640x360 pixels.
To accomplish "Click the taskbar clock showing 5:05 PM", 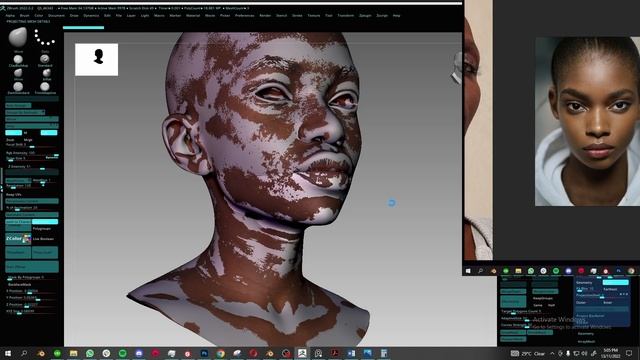I will (x=610, y=353).
